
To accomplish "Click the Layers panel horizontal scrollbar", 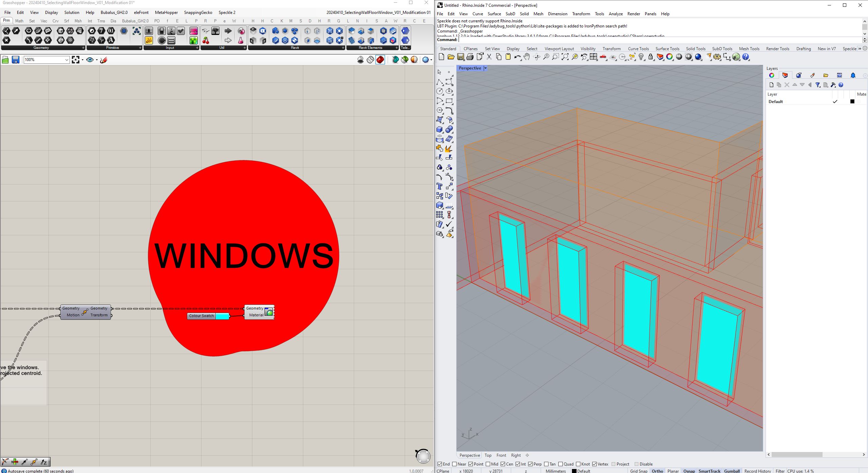I will [x=797, y=455].
